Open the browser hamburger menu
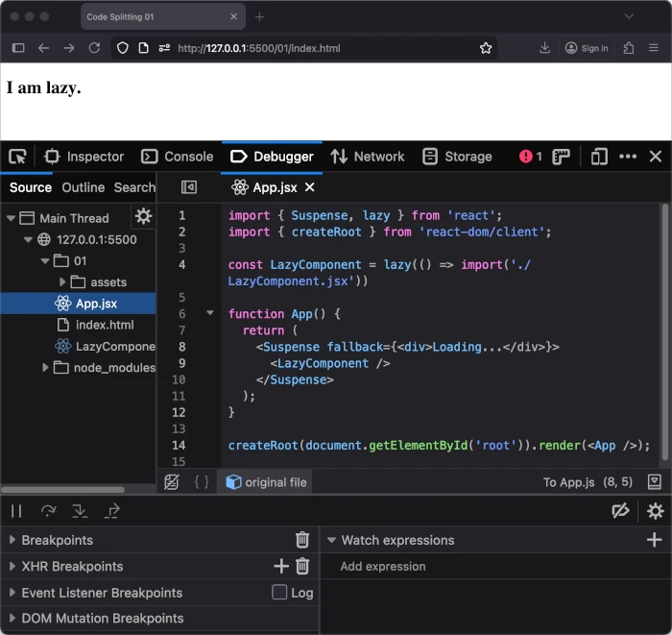The height and width of the screenshot is (635, 672). [654, 48]
